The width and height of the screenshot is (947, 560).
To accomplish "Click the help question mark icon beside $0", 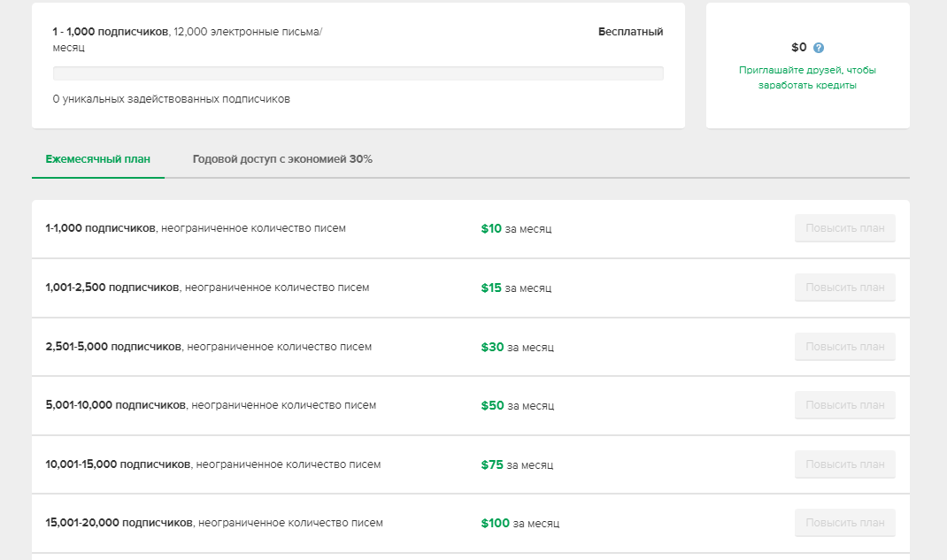I will tap(819, 48).
